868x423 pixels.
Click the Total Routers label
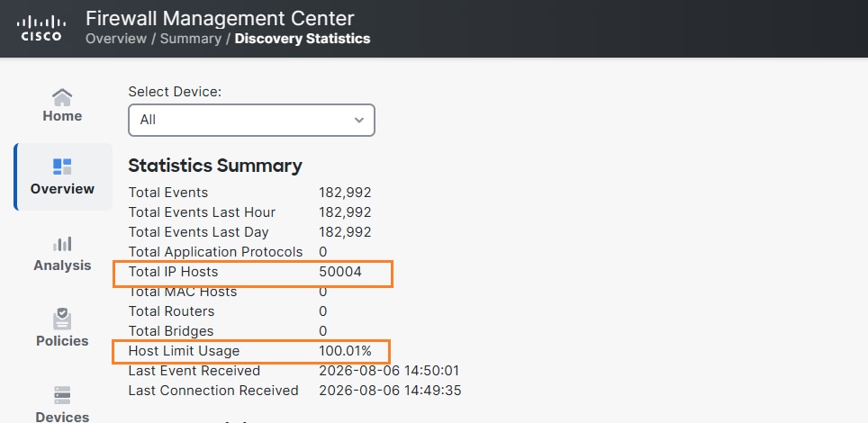[172, 311]
